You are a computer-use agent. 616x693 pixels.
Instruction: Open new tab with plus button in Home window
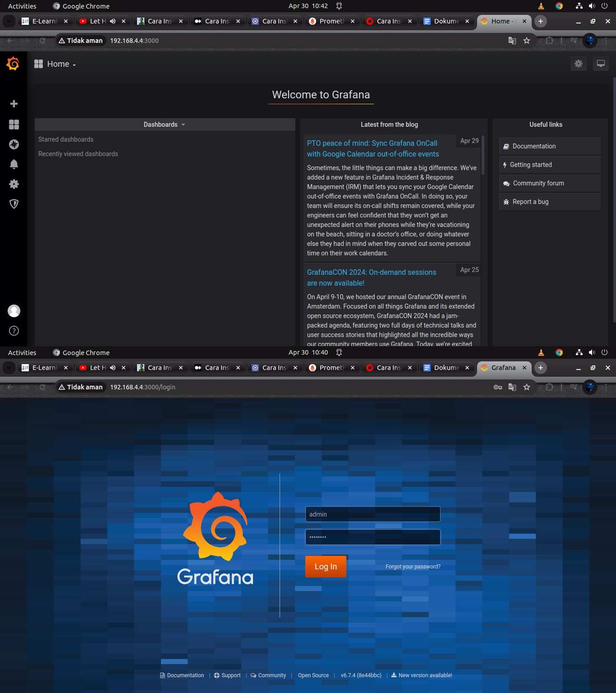click(540, 21)
